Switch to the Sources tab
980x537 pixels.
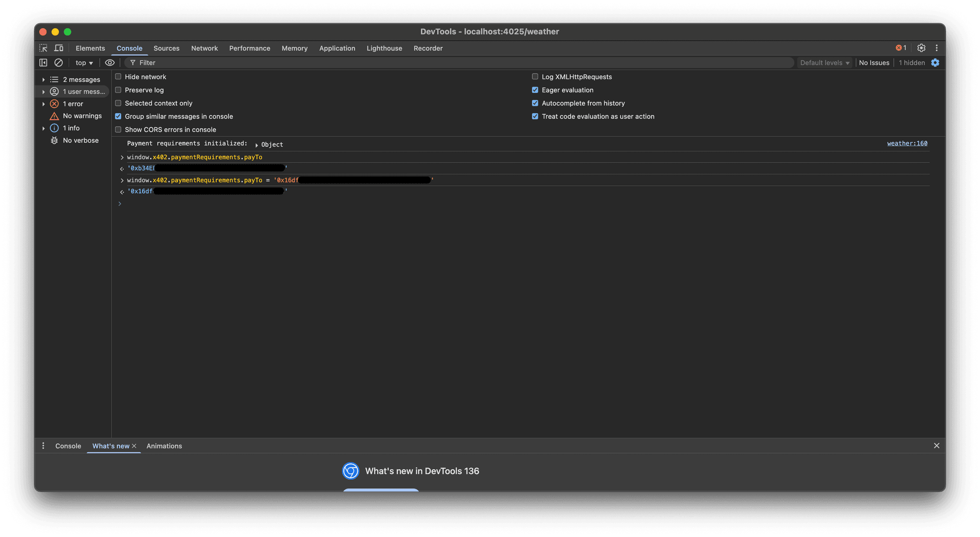[x=167, y=48]
